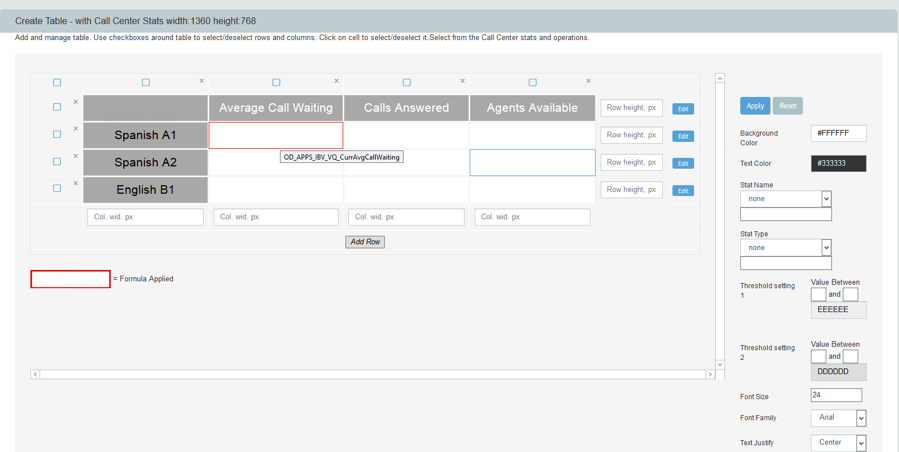
Task: Delete the English B1 row via x icon
Action: 75,184
